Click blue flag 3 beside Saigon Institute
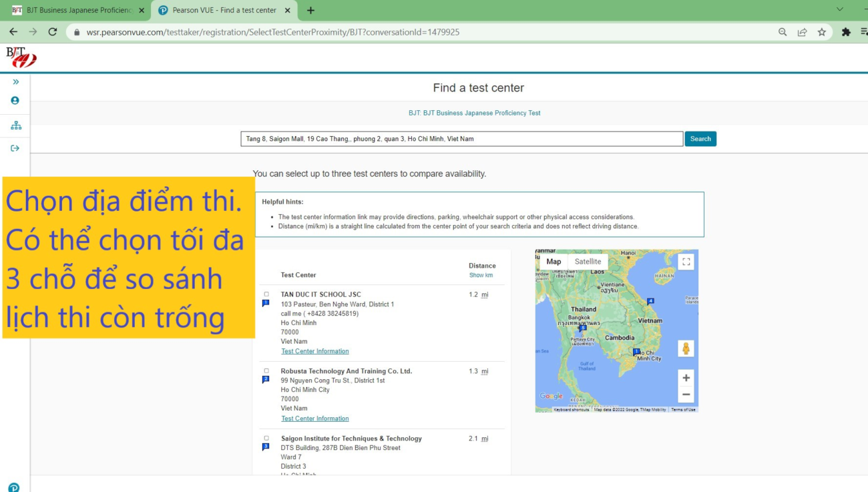This screenshot has height=492, width=868. [266, 447]
